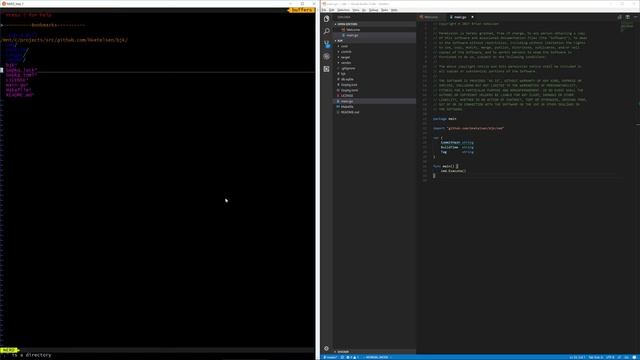The height and width of the screenshot is (360, 640).
Task: Expand the cmd folder in the Explorer
Action: (344, 46)
